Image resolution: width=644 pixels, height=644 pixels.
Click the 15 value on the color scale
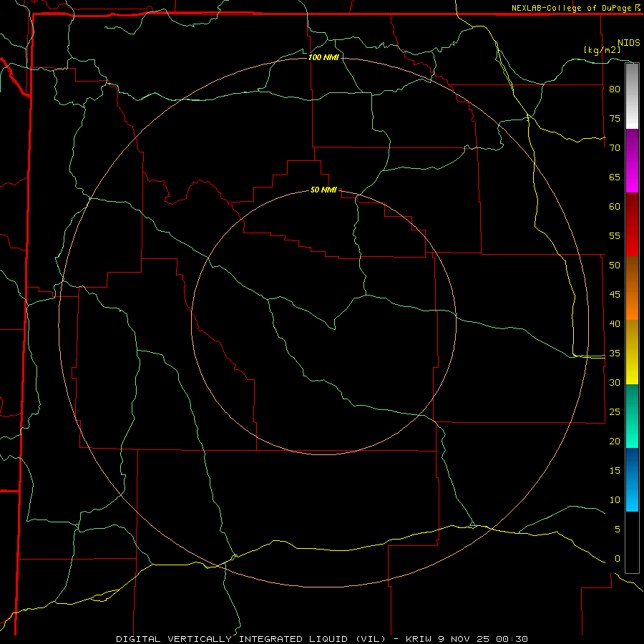(x=615, y=471)
